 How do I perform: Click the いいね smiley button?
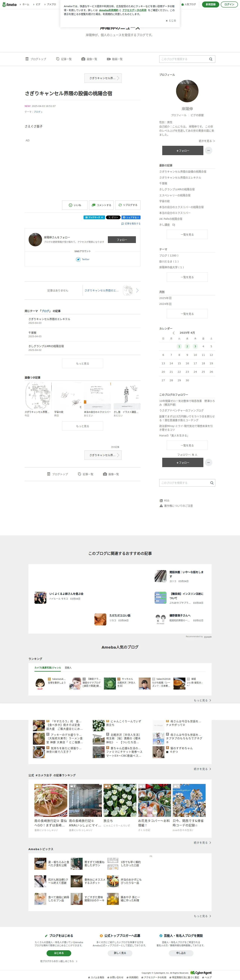tap(75, 205)
